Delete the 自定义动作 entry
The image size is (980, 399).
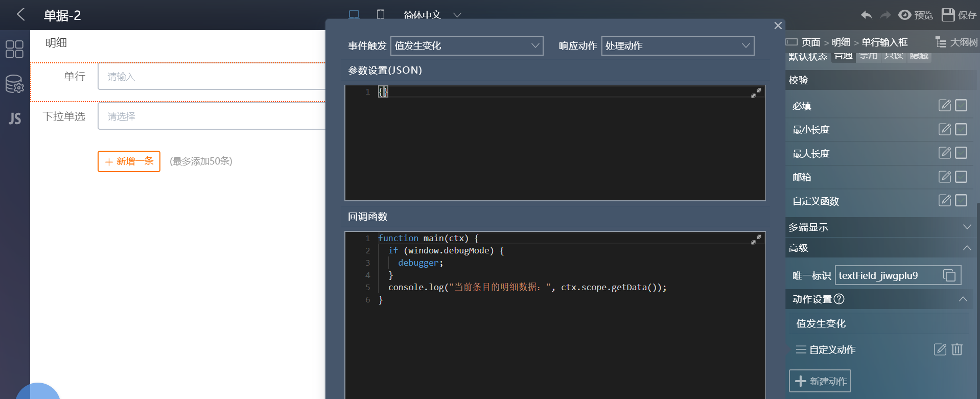coord(957,349)
